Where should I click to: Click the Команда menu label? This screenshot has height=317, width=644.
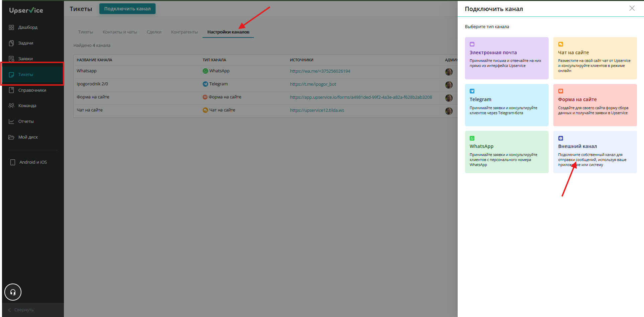tap(27, 106)
